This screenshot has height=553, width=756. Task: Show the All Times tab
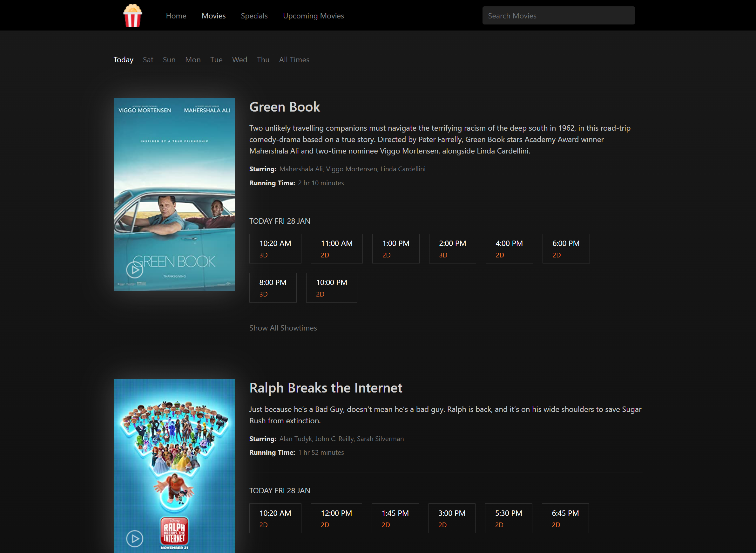[x=294, y=59]
